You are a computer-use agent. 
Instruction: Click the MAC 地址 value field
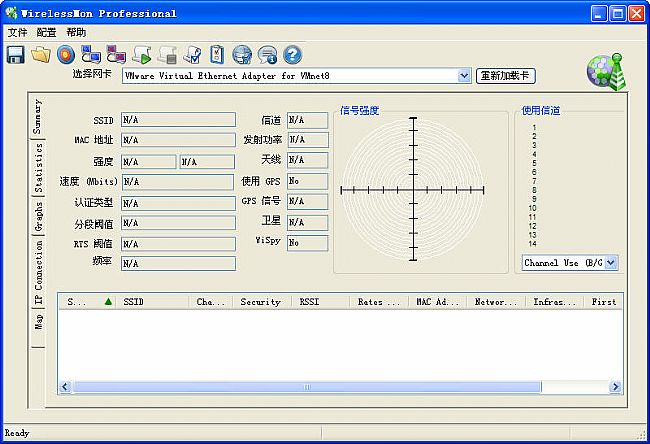(x=178, y=140)
